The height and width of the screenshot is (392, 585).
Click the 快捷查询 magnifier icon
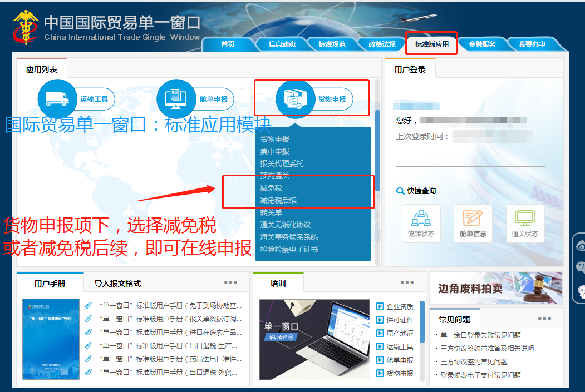coord(400,191)
